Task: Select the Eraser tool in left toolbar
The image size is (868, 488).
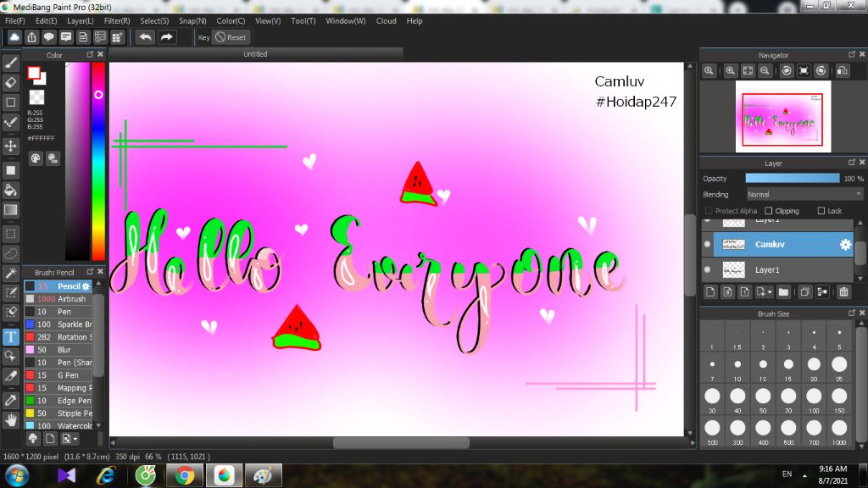Action: point(11,82)
